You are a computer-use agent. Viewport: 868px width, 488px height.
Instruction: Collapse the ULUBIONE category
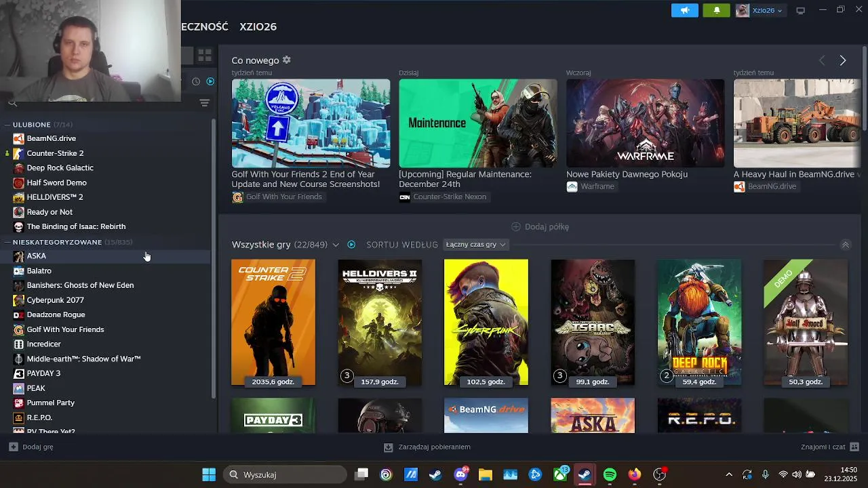[x=7, y=125]
